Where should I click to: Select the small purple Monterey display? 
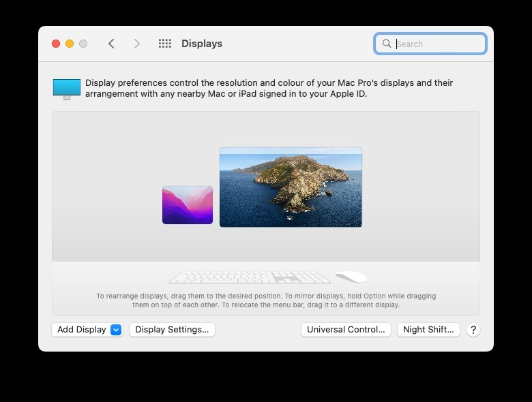tap(188, 205)
